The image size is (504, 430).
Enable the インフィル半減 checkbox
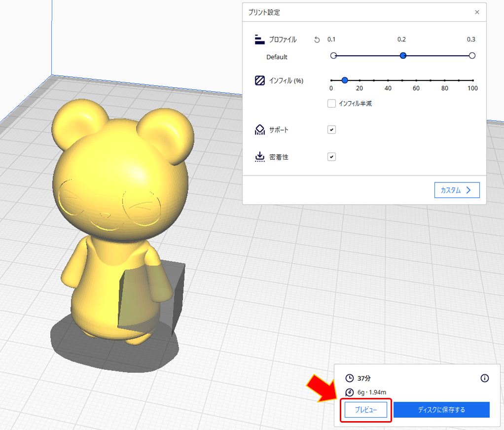click(331, 104)
